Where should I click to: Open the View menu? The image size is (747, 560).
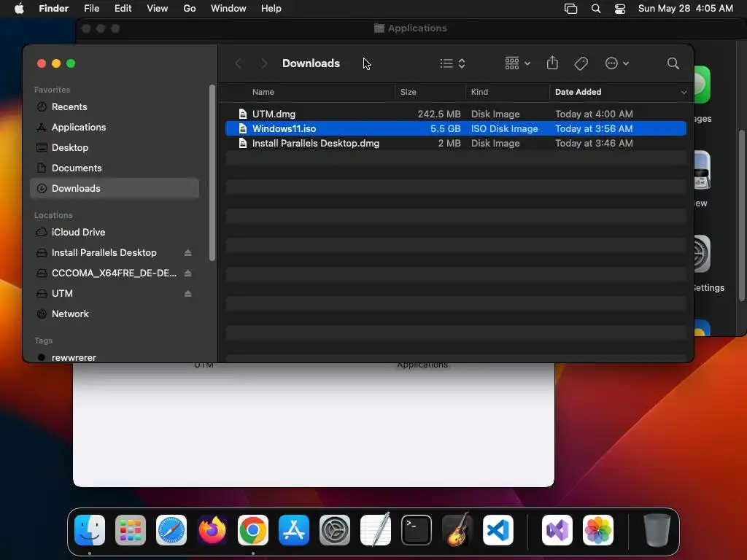coord(158,9)
